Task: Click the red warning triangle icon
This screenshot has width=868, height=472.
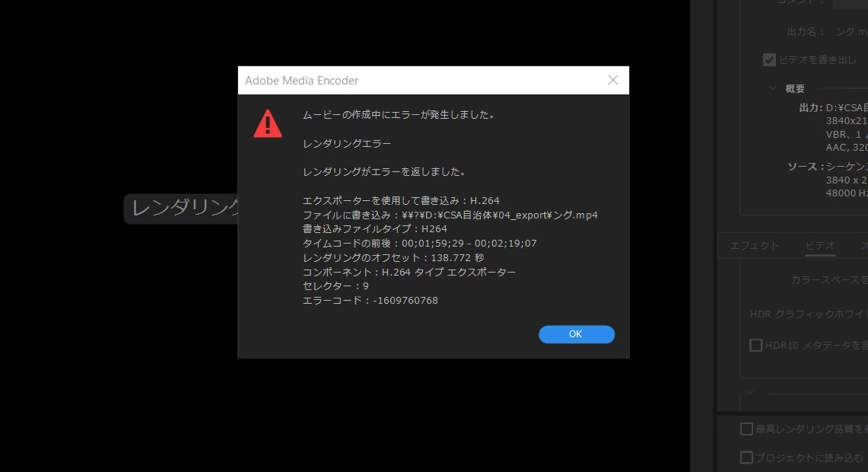Action: pyautogui.click(x=268, y=123)
